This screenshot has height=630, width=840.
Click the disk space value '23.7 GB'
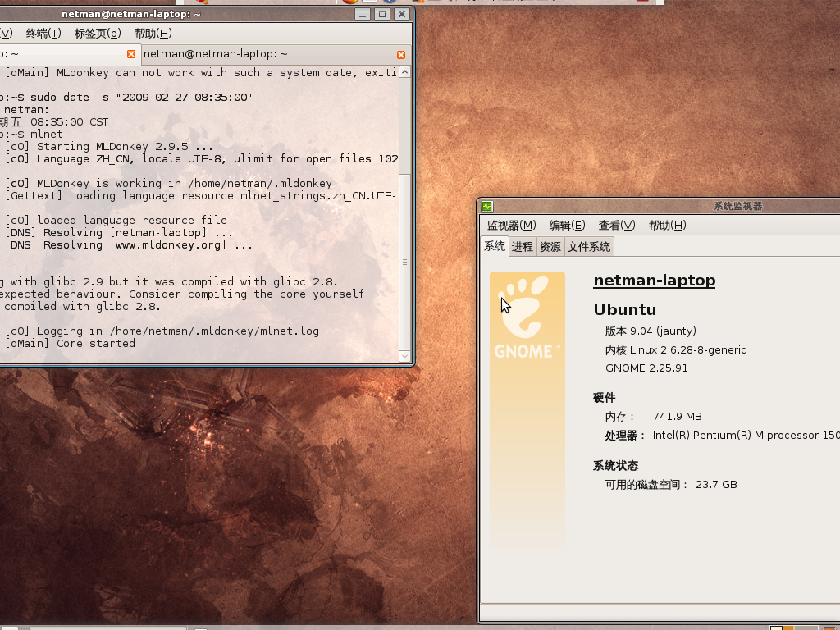(x=716, y=484)
